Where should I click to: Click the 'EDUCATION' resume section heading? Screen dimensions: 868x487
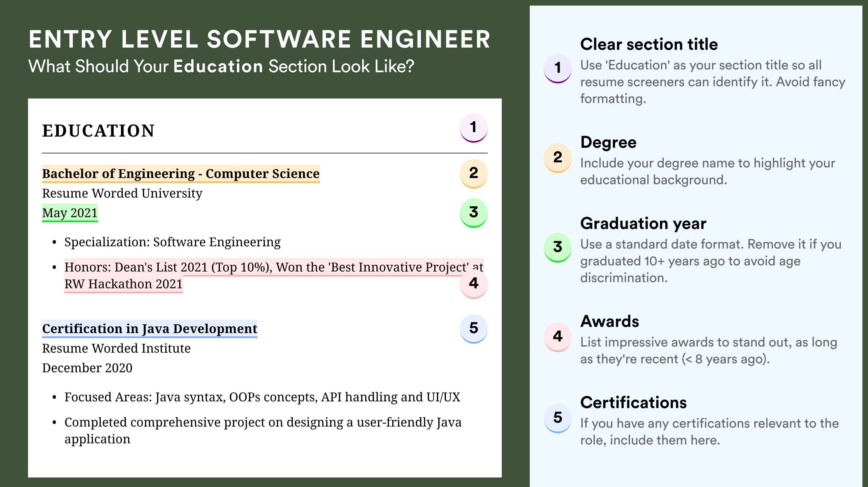coord(98,131)
